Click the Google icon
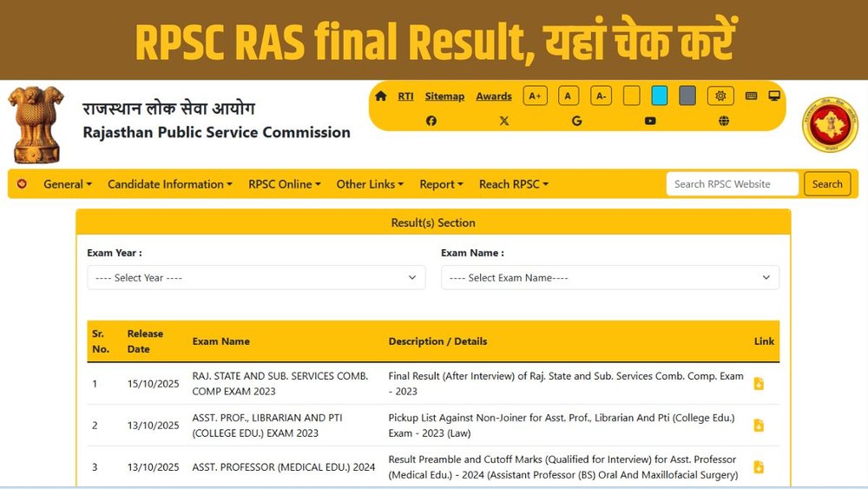This screenshot has height=489, width=868. pos(577,121)
